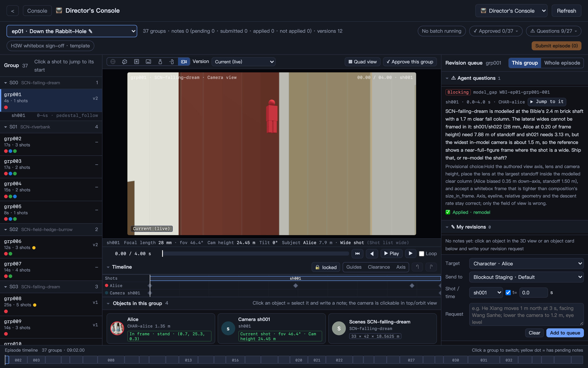The width and height of the screenshot is (588, 368).
Task: Select the This group tab
Action: click(x=525, y=63)
